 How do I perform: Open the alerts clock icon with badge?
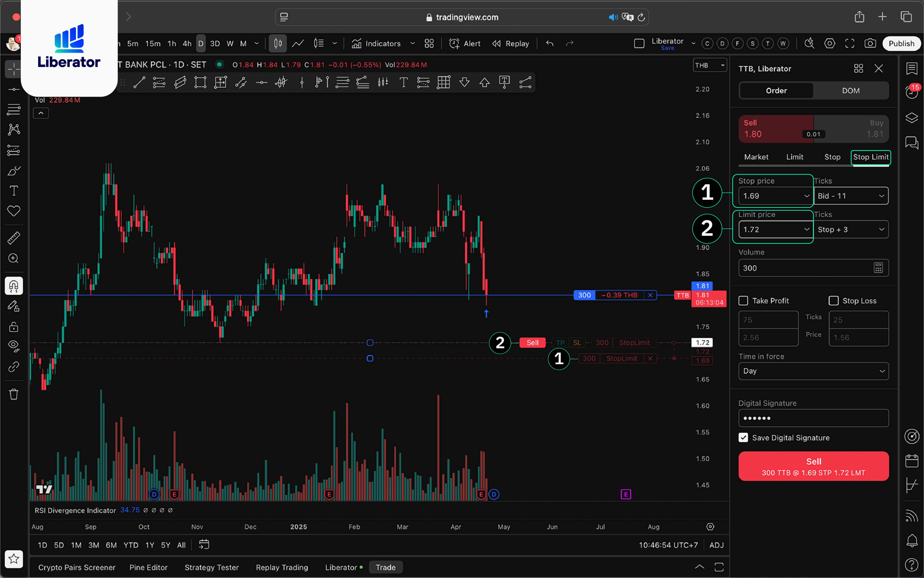point(912,92)
